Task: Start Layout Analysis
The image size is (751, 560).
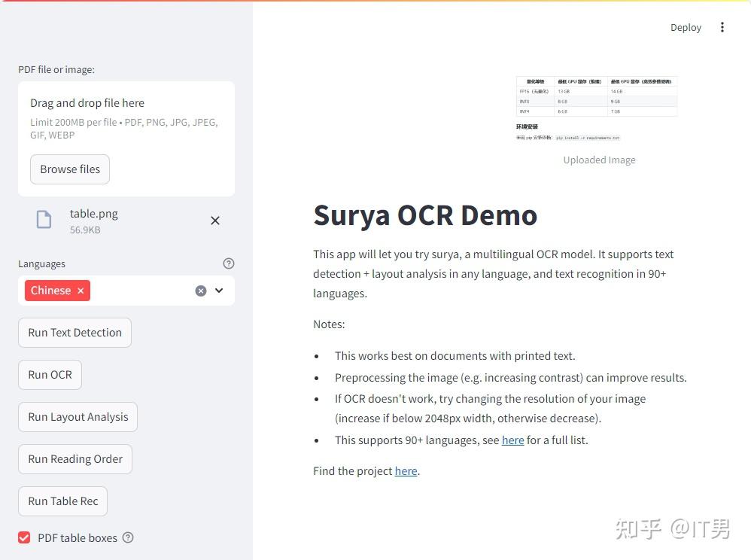Action: tap(77, 416)
